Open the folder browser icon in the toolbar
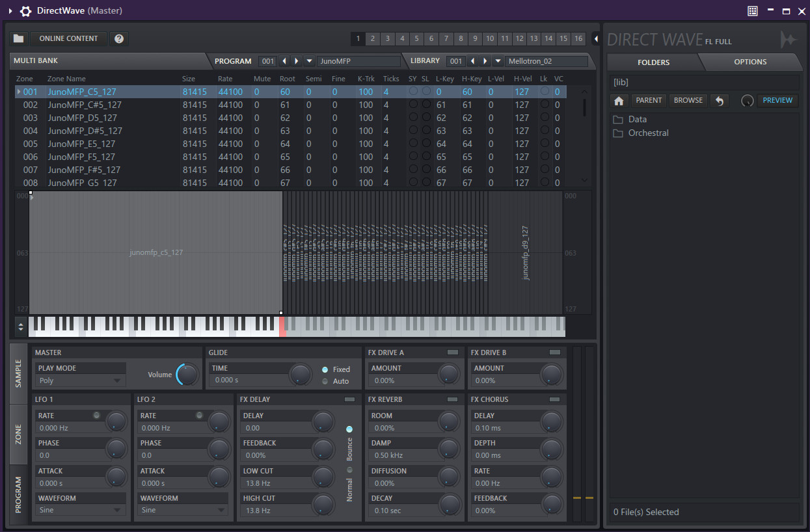Image resolution: width=810 pixels, height=532 pixels. (18, 38)
